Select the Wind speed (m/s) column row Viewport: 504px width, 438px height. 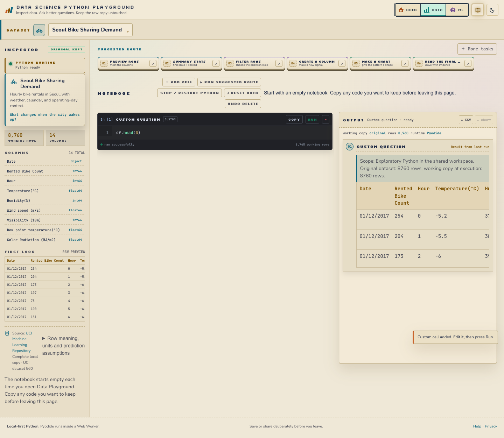(45, 210)
